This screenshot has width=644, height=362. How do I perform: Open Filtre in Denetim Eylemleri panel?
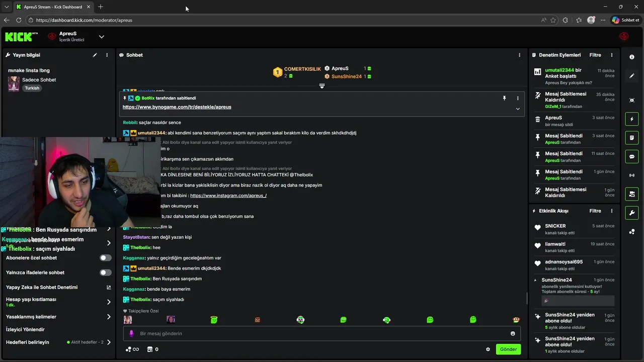(x=595, y=55)
